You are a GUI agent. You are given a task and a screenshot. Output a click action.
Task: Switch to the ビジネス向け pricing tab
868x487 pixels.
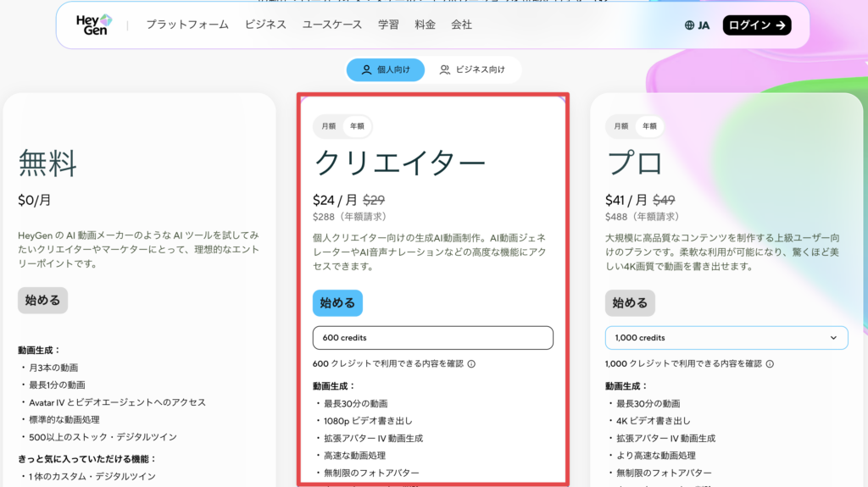point(472,69)
